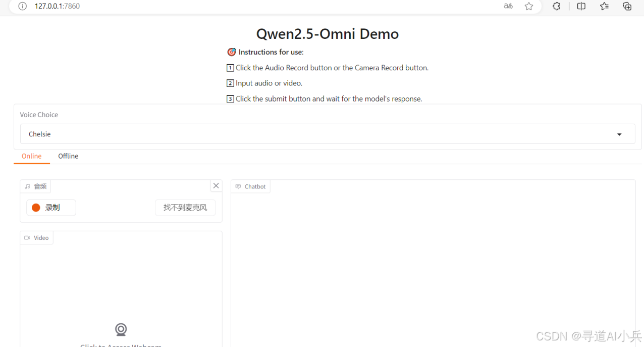This screenshot has width=644, height=347.
Task: Switch to the Online tab
Action: pyautogui.click(x=31, y=156)
